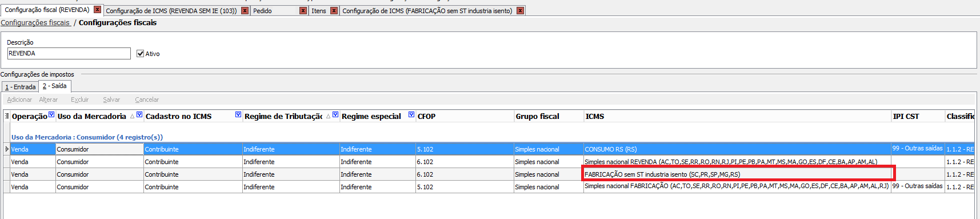The image size is (980, 219).
Task: Sort by Regime especial header
Action: [371, 117]
